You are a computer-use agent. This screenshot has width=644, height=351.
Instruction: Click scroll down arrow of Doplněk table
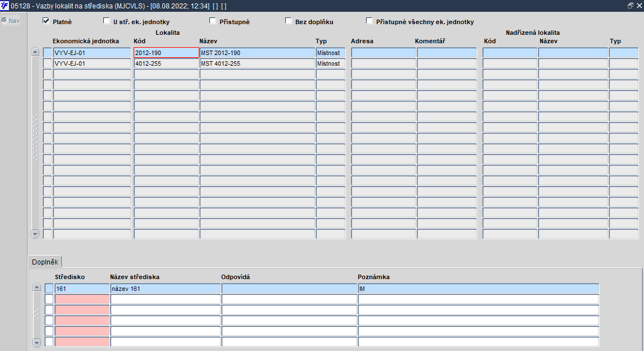click(36, 342)
